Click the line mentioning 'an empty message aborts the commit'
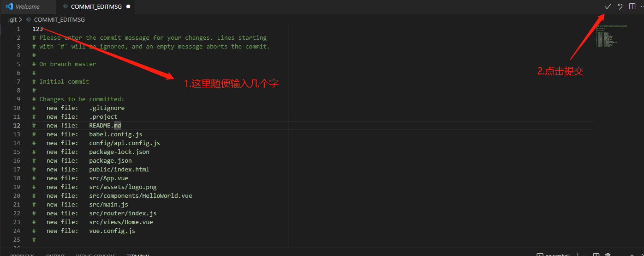 (x=151, y=46)
